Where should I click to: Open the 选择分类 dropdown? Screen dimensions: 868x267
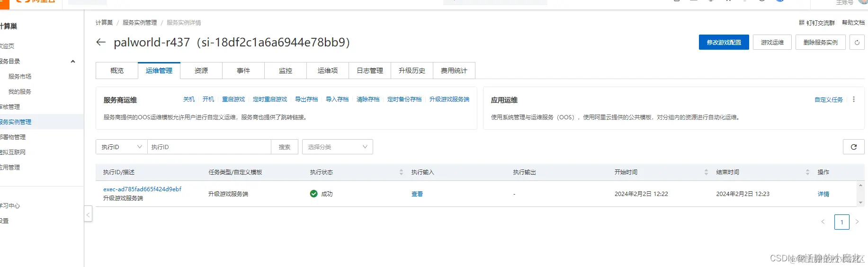tap(338, 147)
